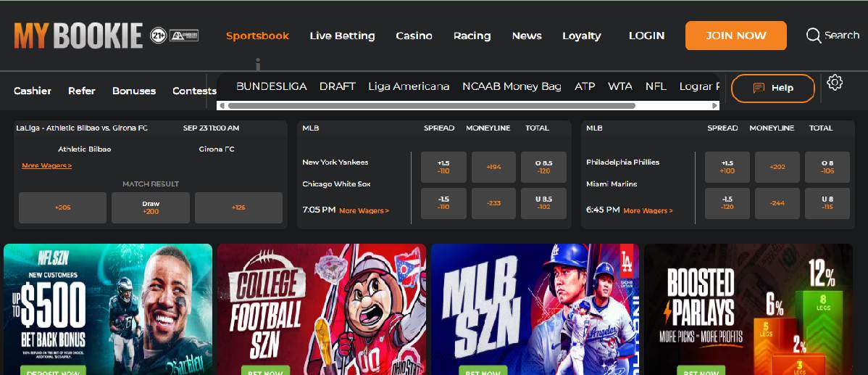The height and width of the screenshot is (375, 868).
Task: Select Over 8 -106 total
Action: (827, 168)
